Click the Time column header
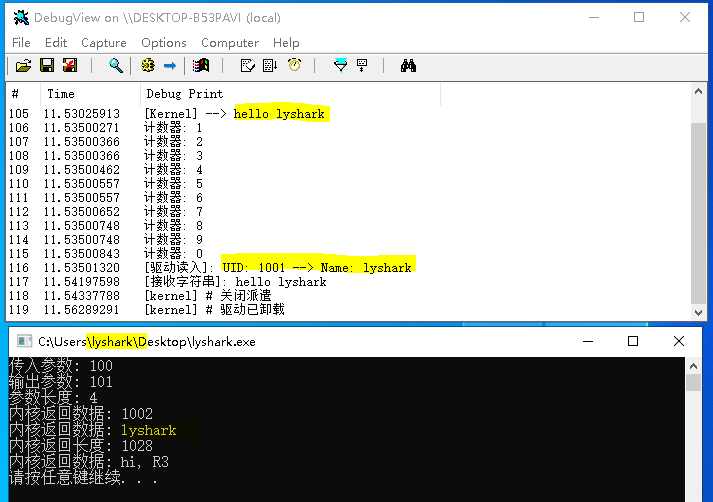The height and width of the screenshot is (502, 713). click(x=90, y=94)
